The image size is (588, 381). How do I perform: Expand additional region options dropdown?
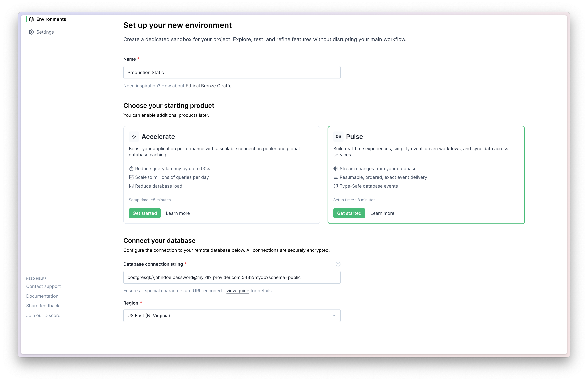click(x=334, y=315)
